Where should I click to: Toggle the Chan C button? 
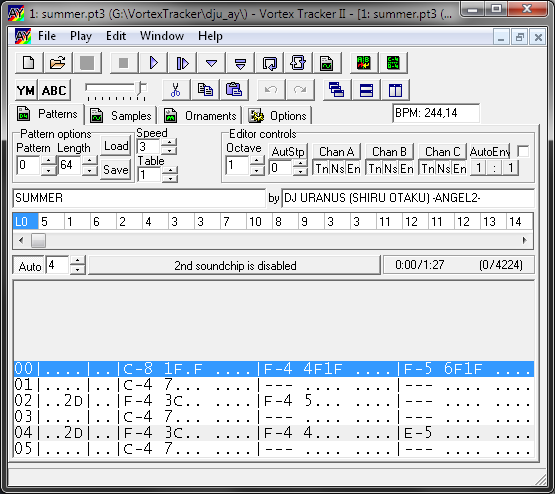click(442, 152)
